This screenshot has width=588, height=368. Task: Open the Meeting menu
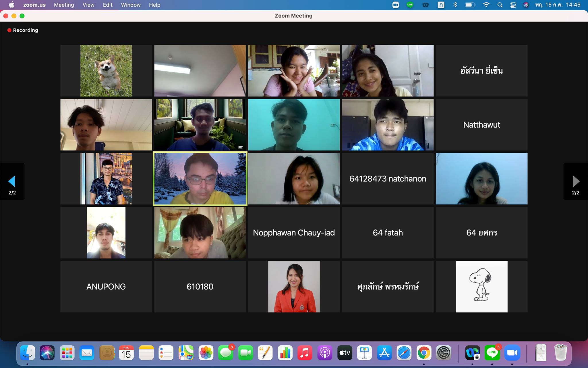tap(64, 5)
